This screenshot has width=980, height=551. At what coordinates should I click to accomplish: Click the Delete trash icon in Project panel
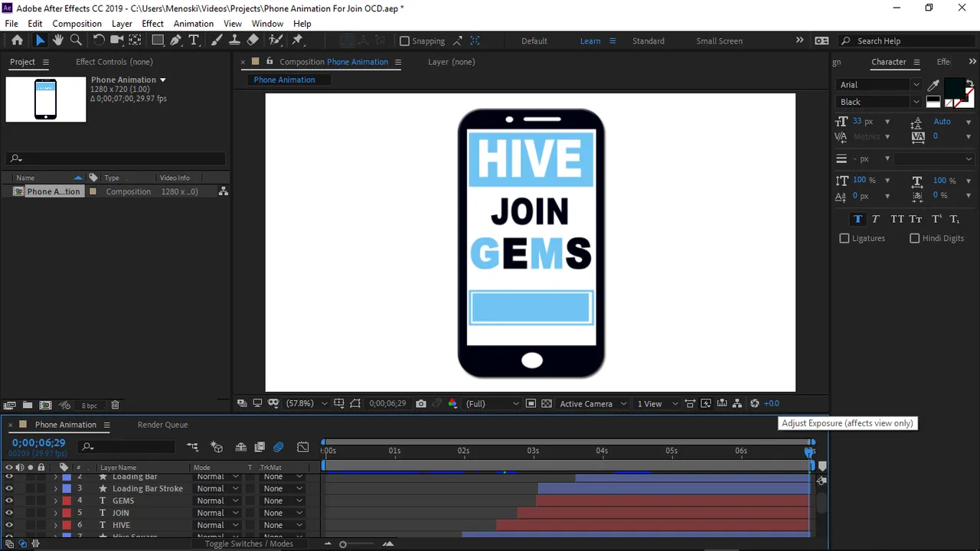tap(115, 406)
